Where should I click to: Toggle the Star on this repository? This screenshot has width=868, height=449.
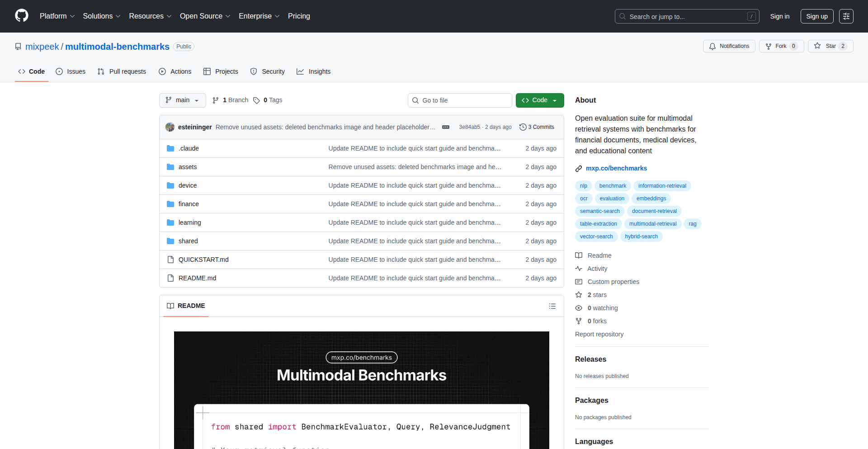(830, 46)
